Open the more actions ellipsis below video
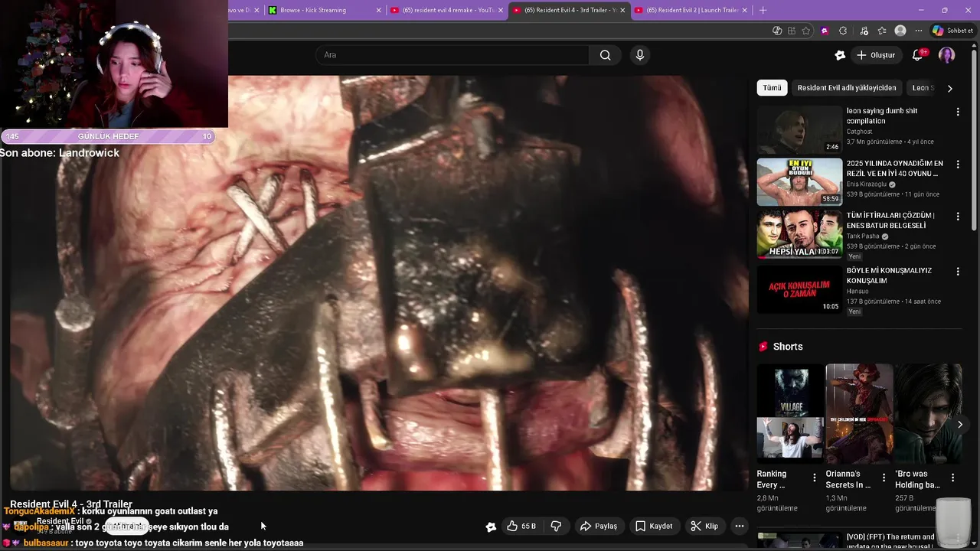Viewport: 980px width, 551px height. [x=740, y=527]
